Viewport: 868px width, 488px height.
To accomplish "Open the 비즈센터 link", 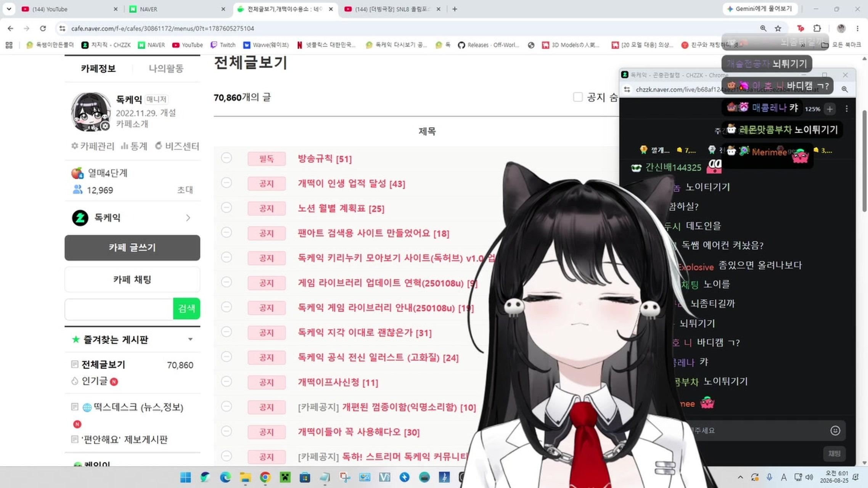I will point(177,146).
